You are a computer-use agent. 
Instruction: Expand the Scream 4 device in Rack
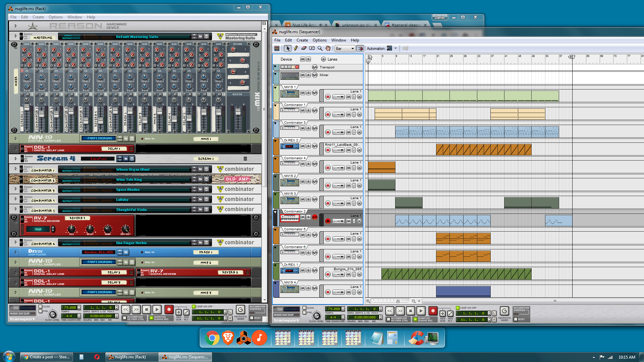[x=15, y=159]
